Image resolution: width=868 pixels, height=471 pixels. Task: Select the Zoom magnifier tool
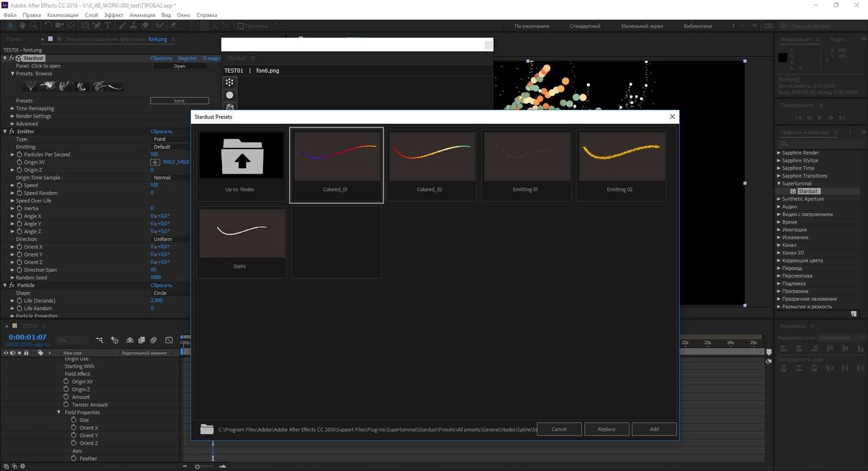[x=34, y=26]
